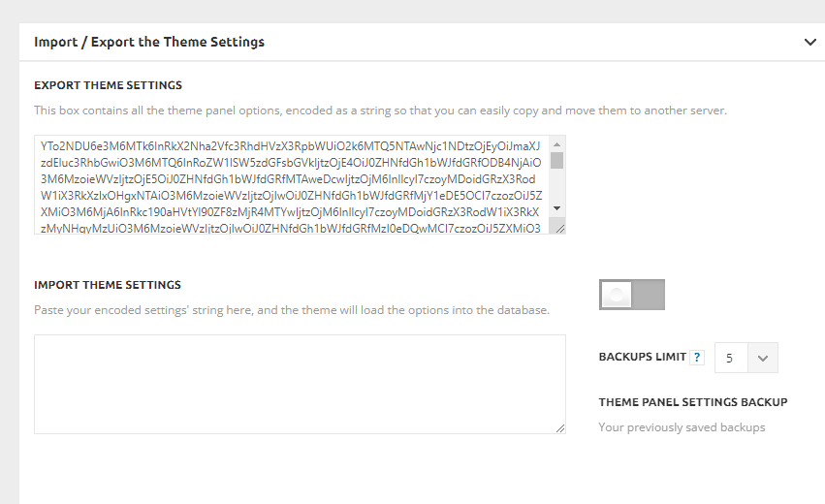Click the export textarea resize grip

pyautogui.click(x=559, y=229)
